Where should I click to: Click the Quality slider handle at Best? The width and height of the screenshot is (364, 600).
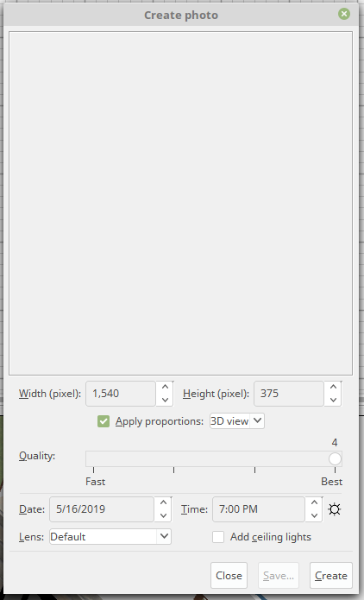335,458
